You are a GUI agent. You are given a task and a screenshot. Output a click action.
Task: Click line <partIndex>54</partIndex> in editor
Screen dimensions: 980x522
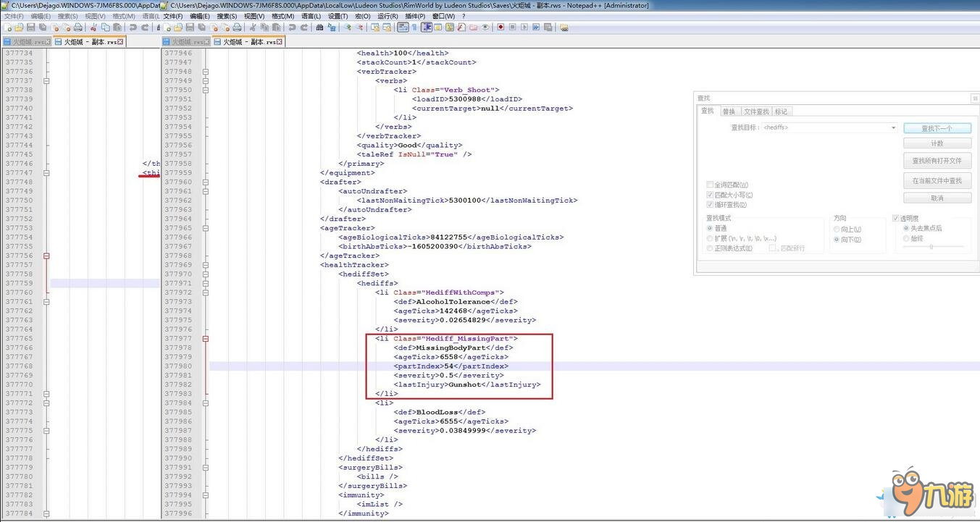[451, 366]
